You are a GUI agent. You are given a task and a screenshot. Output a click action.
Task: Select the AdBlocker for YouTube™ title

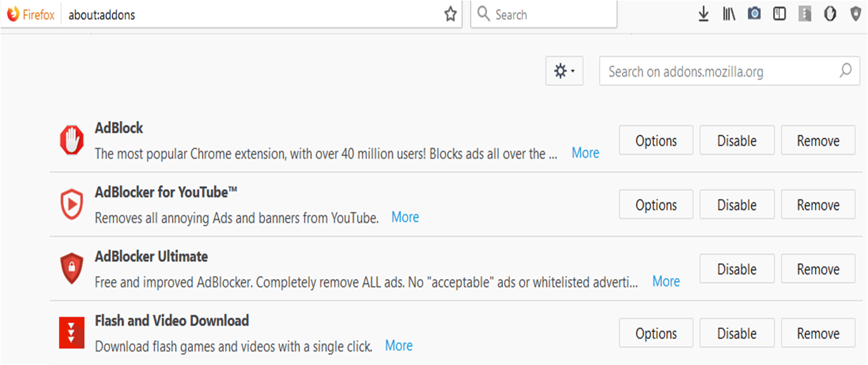point(166,192)
